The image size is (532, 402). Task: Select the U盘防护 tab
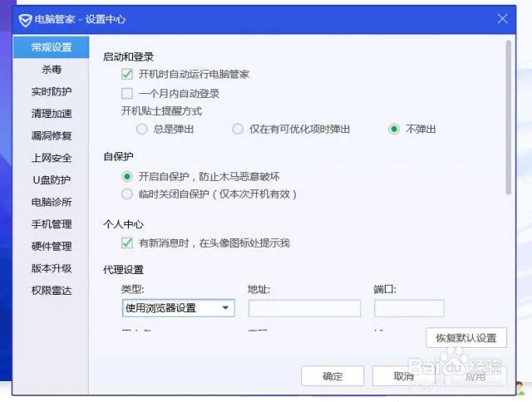(52, 179)
